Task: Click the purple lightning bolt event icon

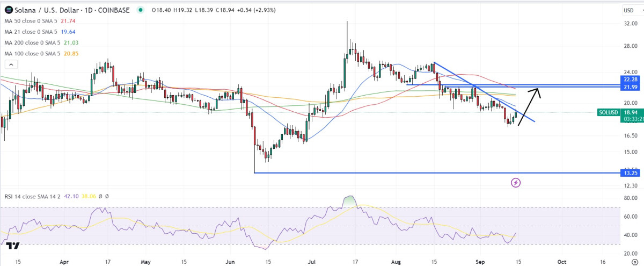Action: pyautogui.click(x=516, y=183)
